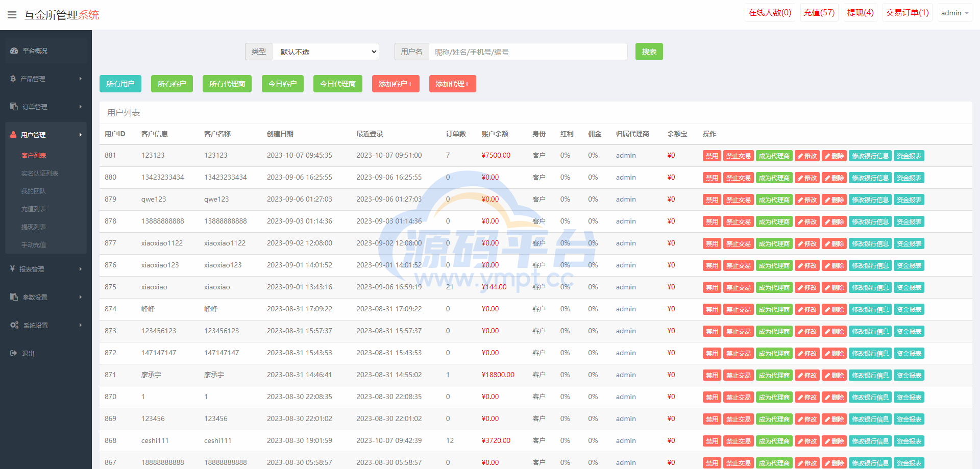
Task: Open 提现(4) header link
Action: point(861,13)
